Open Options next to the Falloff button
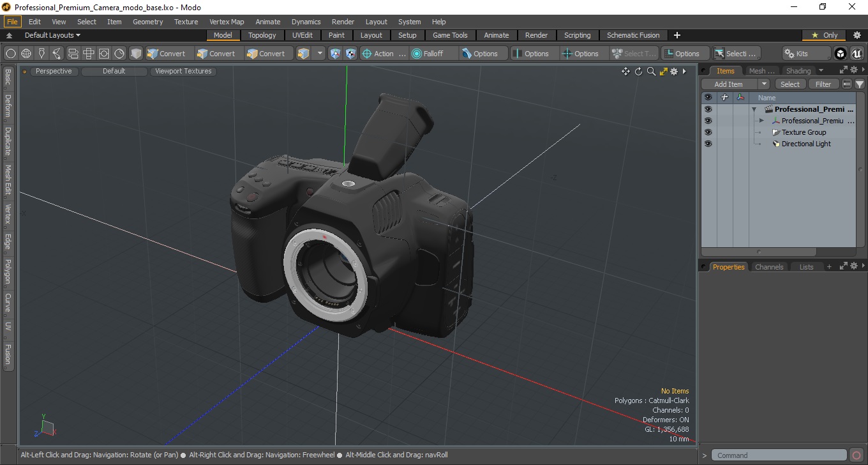This screenshot has width=868, height=465. (x=484, y=54)
